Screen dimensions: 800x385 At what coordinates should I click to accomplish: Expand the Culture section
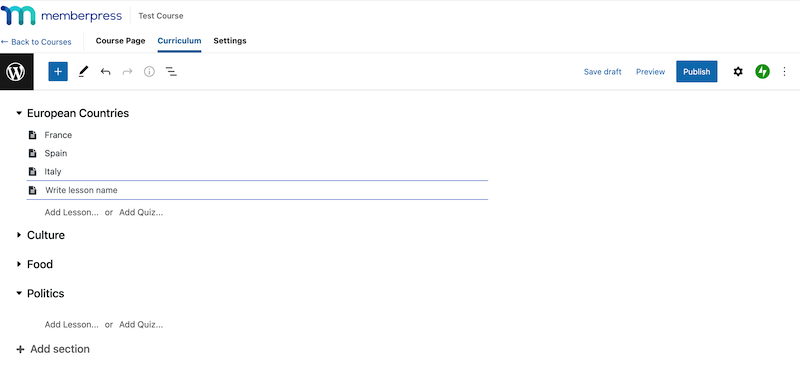(19, 235)
